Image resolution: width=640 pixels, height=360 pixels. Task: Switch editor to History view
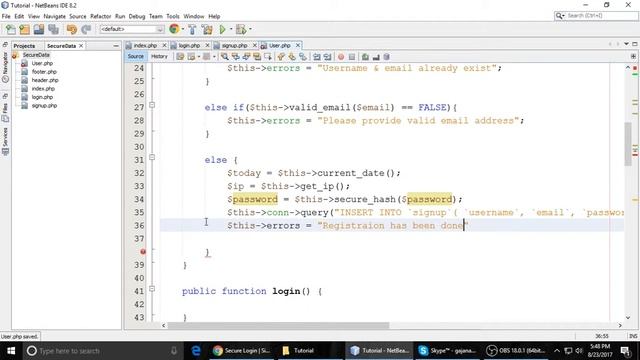tap(159, 56)
